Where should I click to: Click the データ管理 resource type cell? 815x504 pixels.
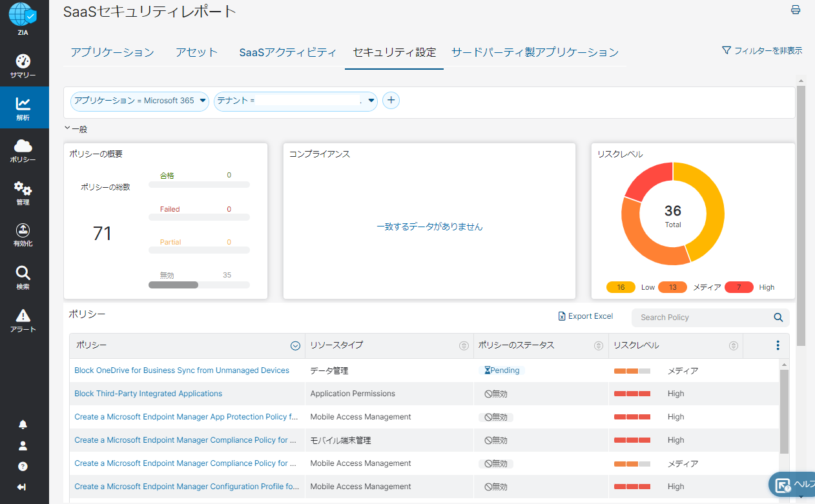coord(329,371)
